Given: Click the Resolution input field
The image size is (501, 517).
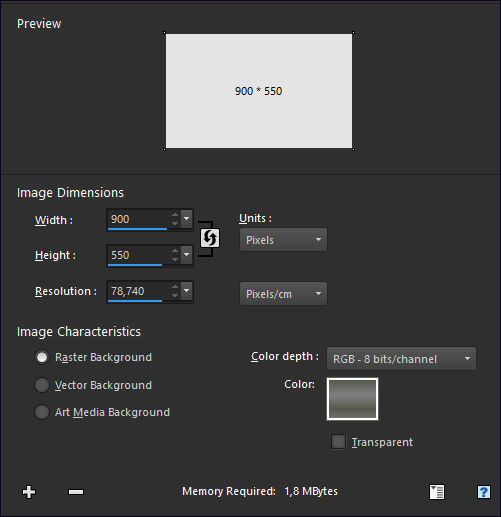Looking at the screenshot, I should [x=138, y=291].
